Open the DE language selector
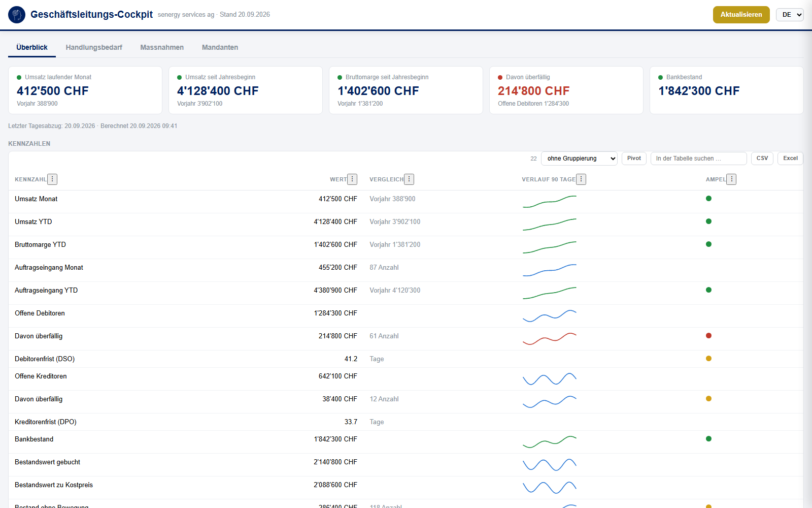The image size is (812, 508). click(790, 15)
